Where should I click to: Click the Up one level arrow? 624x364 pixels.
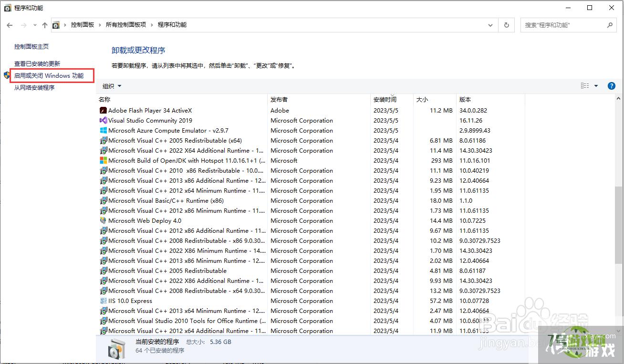(x=45, y=25)
